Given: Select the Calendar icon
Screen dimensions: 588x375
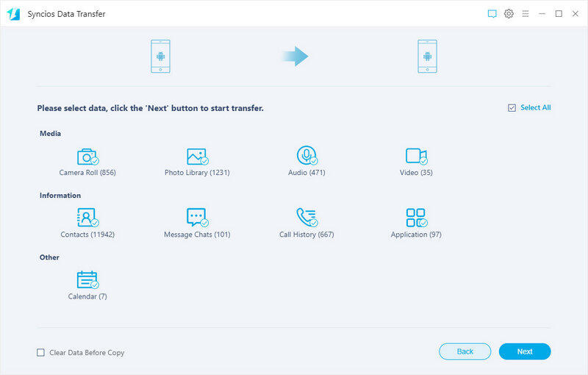Looking at the screenshot, I should pos(87,279).
